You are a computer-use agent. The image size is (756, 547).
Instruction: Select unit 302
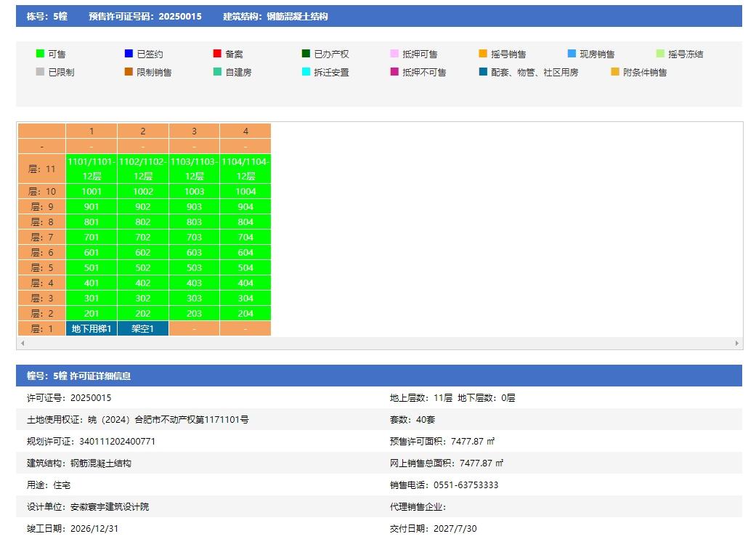pos(143,299)
